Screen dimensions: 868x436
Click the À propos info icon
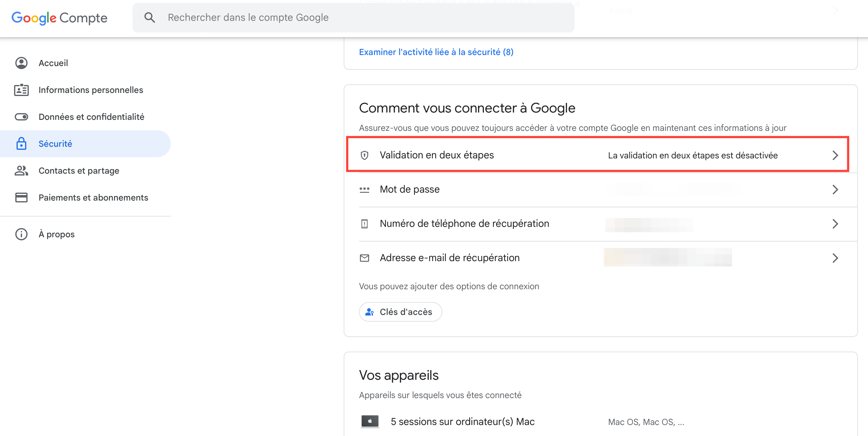(21, 234)
